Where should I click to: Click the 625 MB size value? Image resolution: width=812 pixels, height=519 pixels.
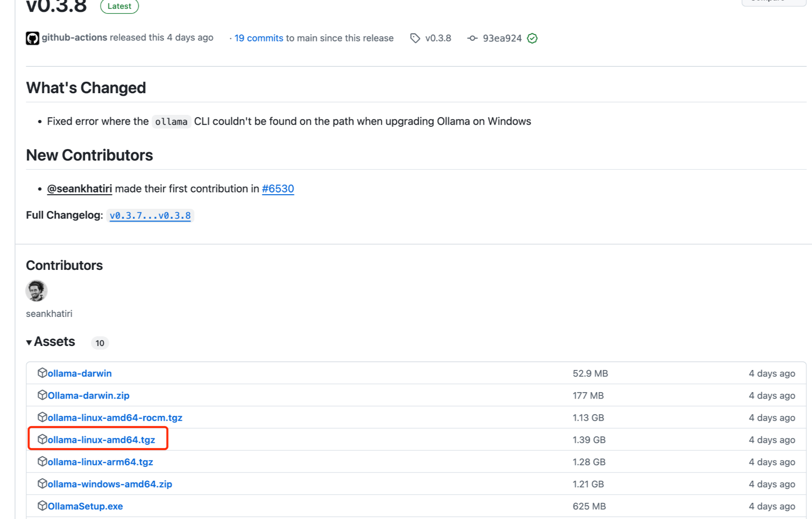589,506
